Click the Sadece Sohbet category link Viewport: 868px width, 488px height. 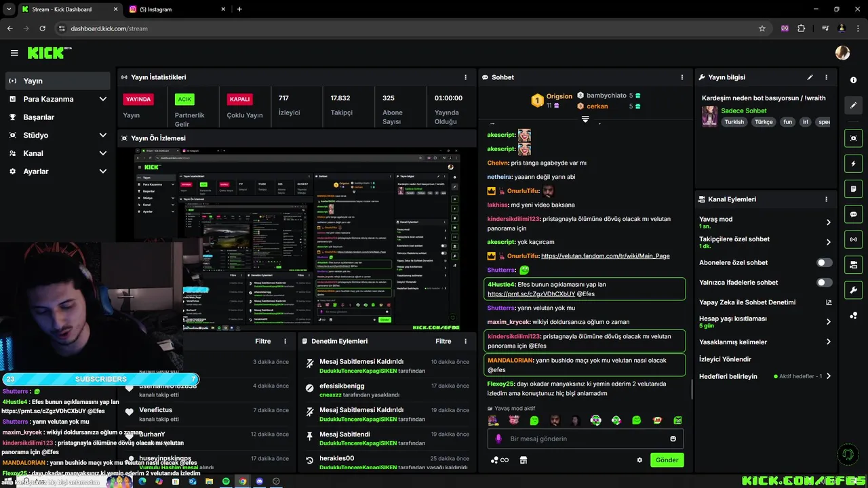[744, 110]
